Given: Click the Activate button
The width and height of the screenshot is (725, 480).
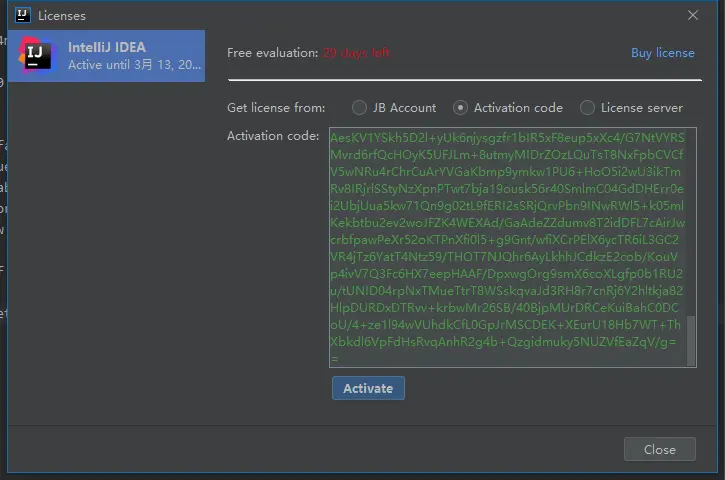Looking at the screenshot, I should coord(368,388).
